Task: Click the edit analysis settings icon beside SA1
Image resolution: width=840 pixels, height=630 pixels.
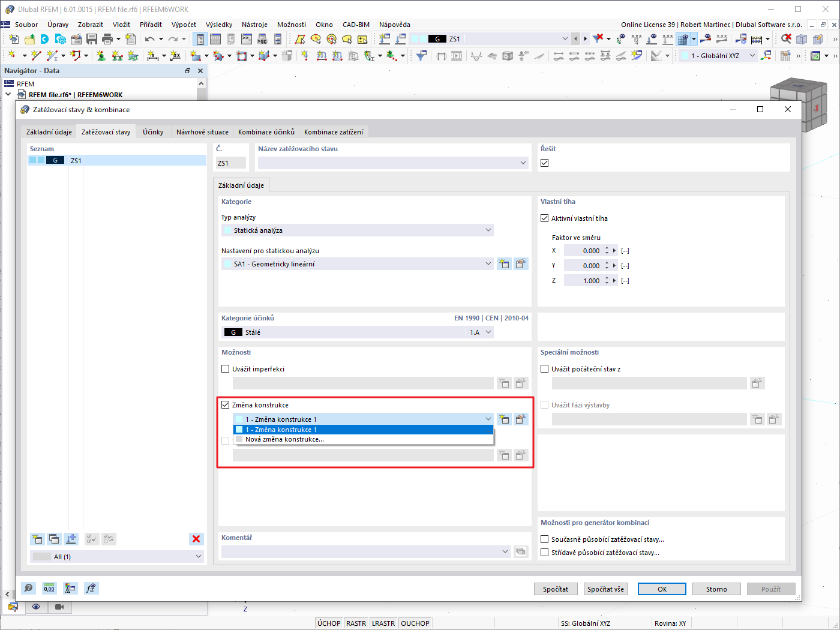Action: point(521,263)
